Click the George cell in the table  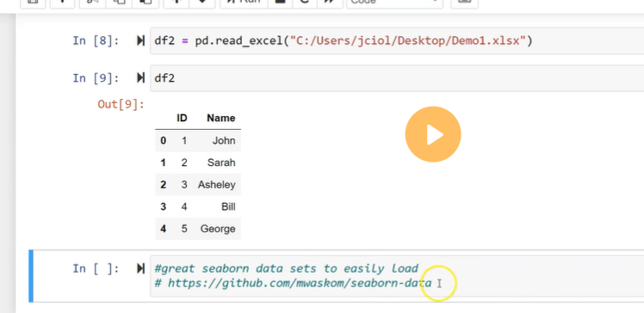pyautogui.click(x=218, y=229)
